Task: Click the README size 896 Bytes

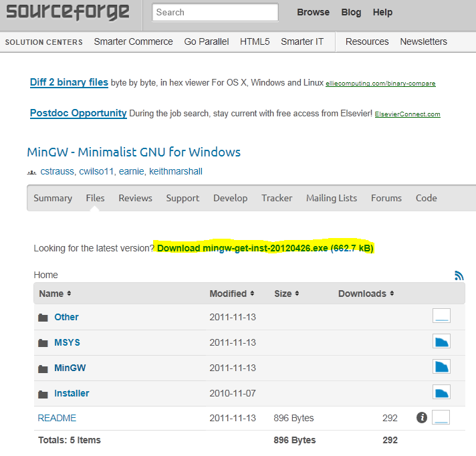Action: 293,418
